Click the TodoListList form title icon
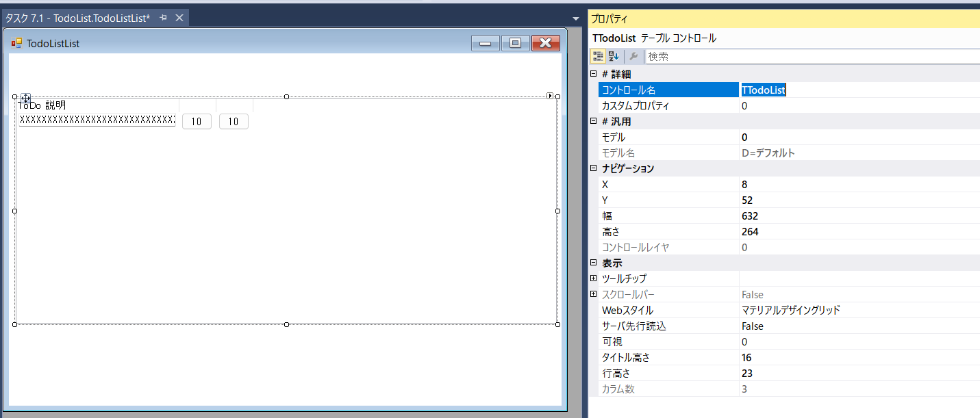The height and width of the screenshot is (418, 980). [16, 44]
